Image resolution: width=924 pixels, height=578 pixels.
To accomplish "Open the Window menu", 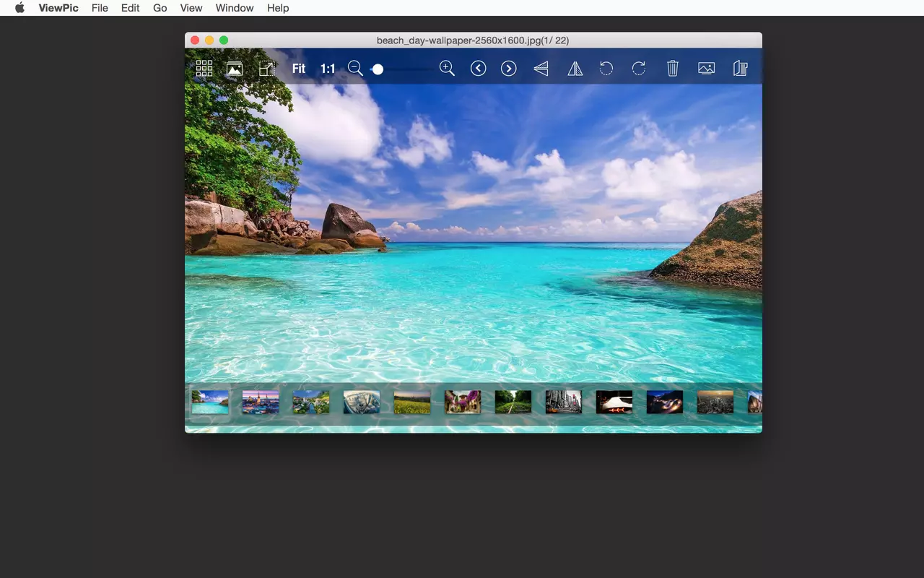I will (x=235, y=8).
